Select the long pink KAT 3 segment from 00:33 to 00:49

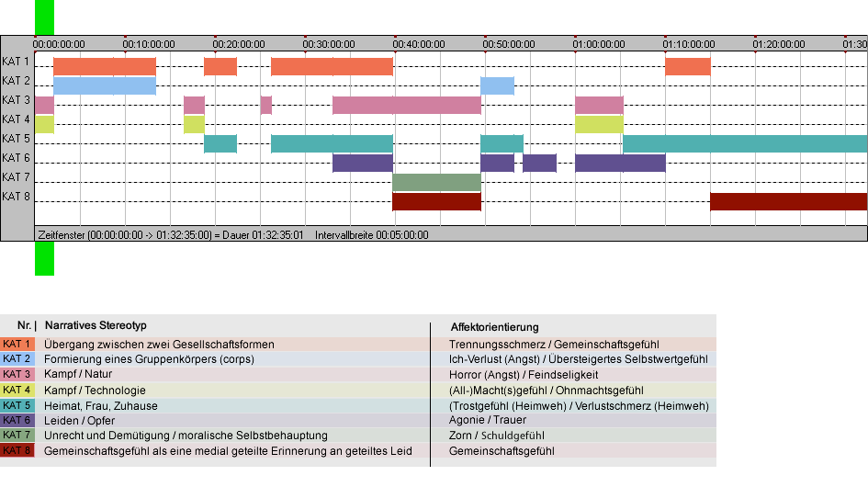[407, 106]
